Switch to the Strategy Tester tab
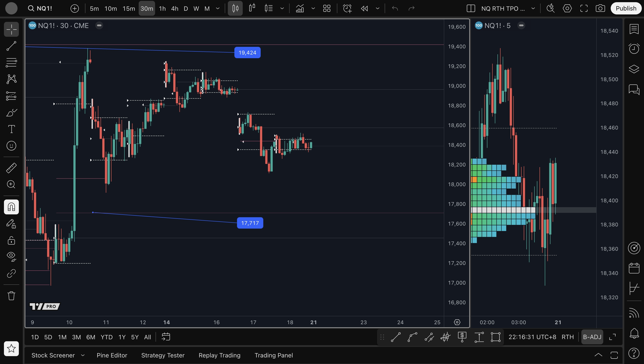Viewport: 644px width, 364px height. pos(163,355)
